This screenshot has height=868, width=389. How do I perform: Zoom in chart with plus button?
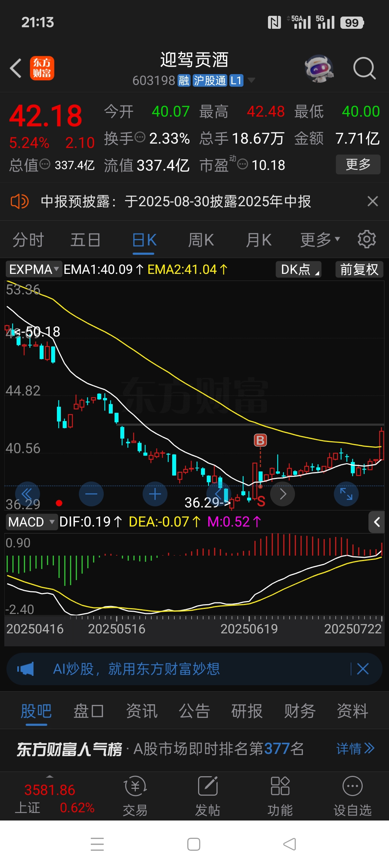155,494
